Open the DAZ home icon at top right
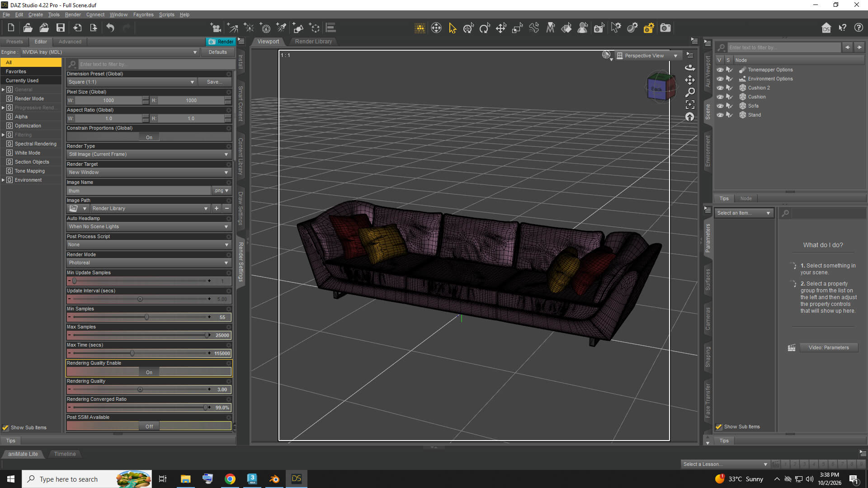 (x=826, y=28)
